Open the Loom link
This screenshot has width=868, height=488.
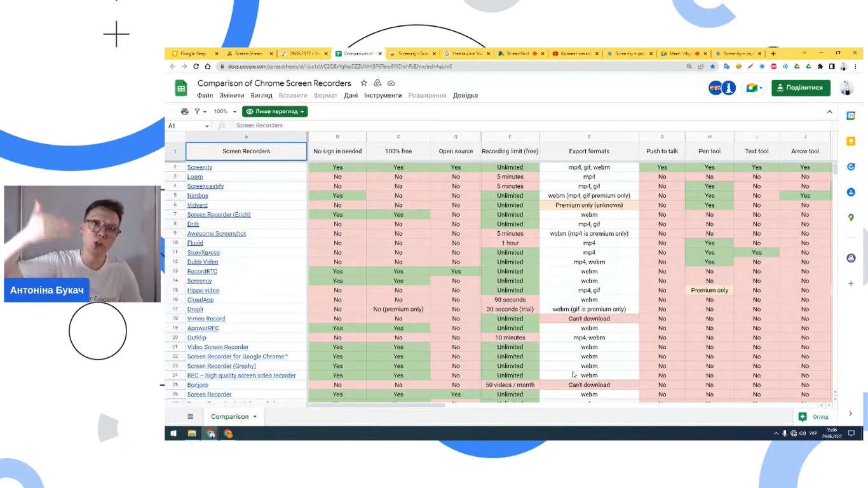click(x=194, y=177)
